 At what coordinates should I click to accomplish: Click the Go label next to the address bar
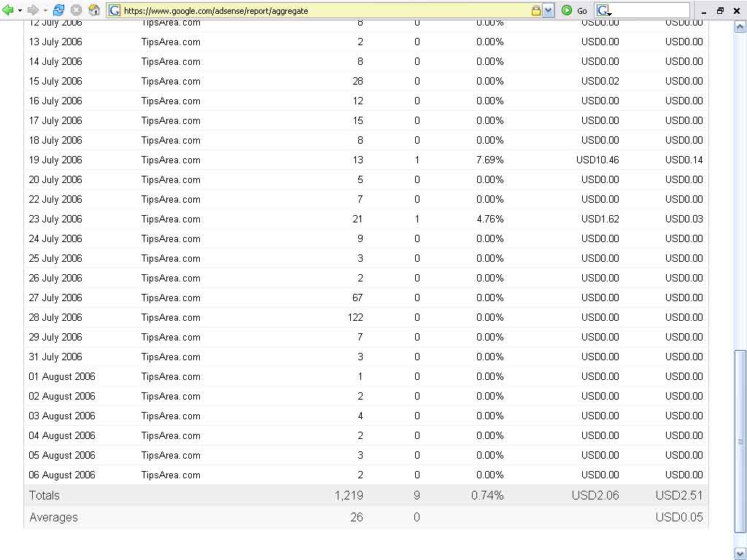[x=581, y=11]
